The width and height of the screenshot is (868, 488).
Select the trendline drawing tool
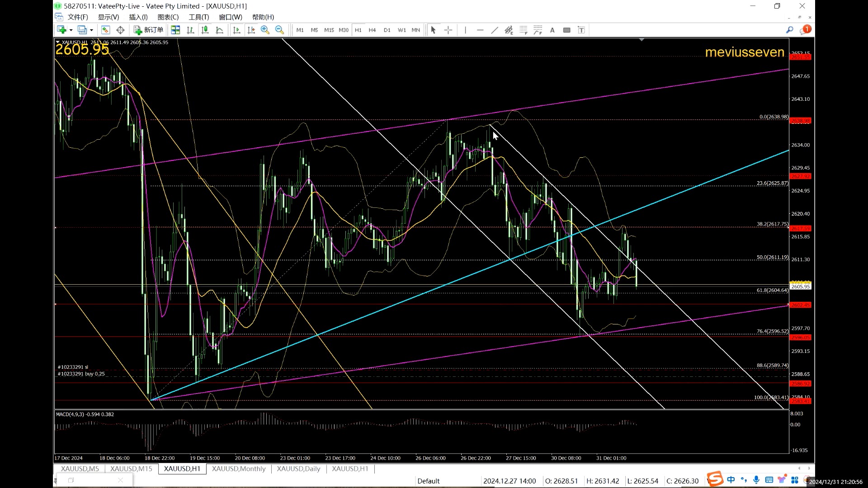[x=494, y=30]
